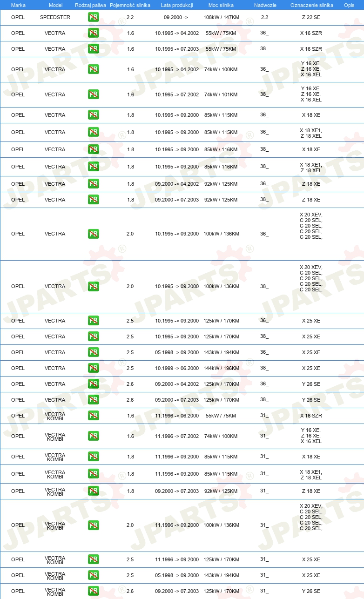This screenshot has height=599, width=364.
Task: Click the fuel icon for Vectra X 18 XE 36_ row
Action: pos(93,115)
